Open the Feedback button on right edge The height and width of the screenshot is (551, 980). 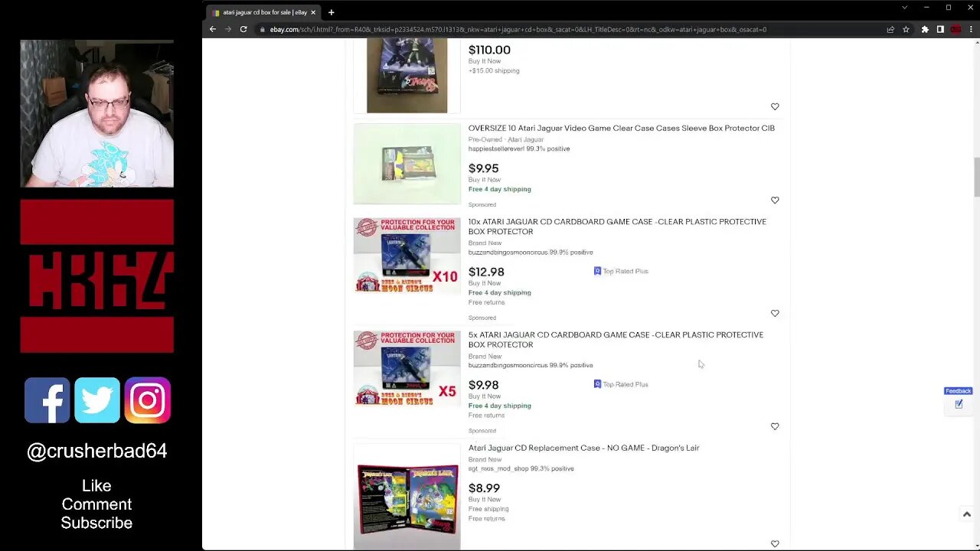[958, 391]
